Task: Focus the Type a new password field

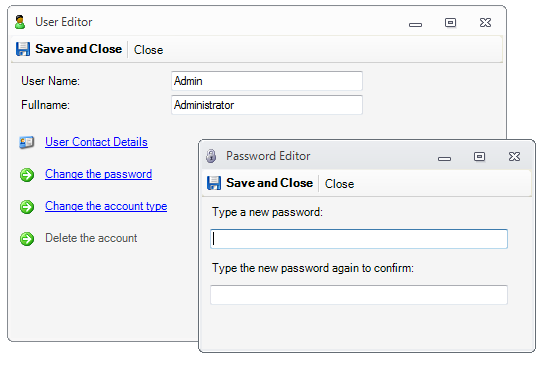Action: pyautogui.click(x=359, y=239)
